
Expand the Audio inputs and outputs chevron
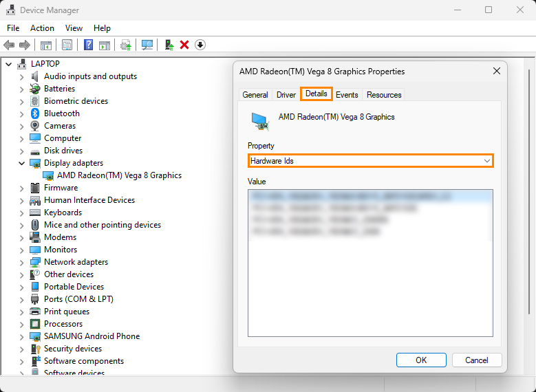coord(22,76)
